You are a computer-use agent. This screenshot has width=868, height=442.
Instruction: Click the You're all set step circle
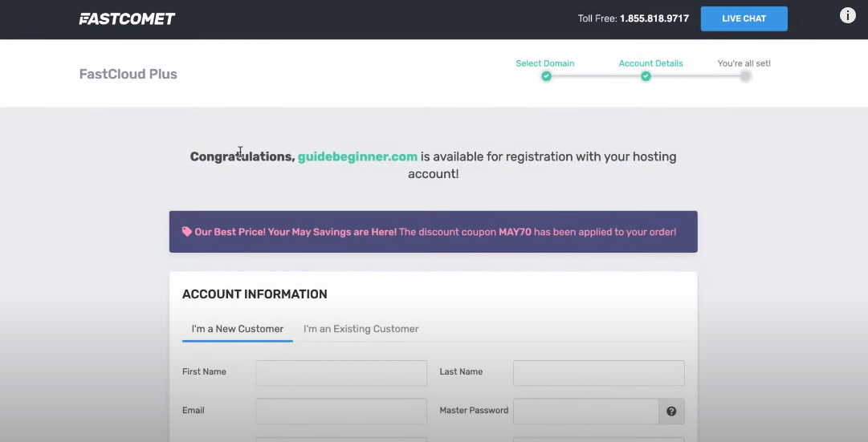746,76
